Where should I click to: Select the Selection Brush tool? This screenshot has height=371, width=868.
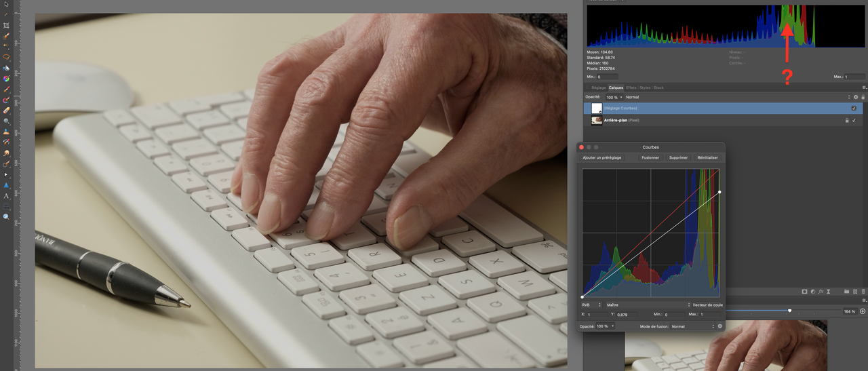7,36
